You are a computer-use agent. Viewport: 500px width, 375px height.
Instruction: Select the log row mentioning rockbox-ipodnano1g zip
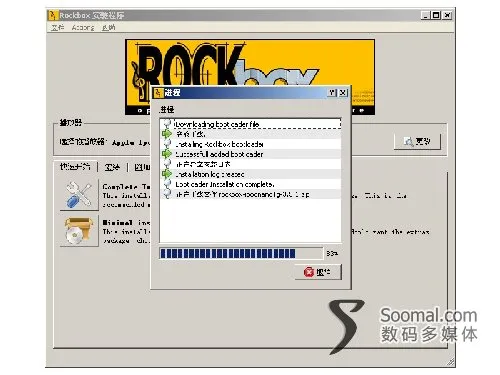point(250,194)
